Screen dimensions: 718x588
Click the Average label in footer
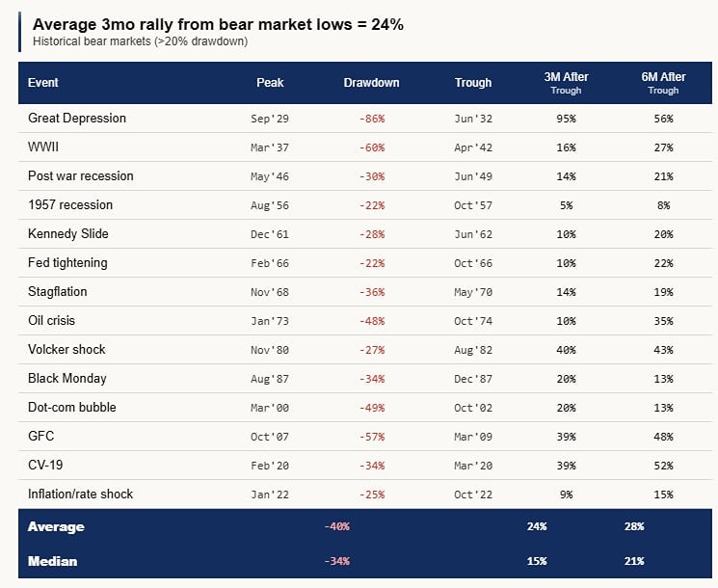(56, 527)
